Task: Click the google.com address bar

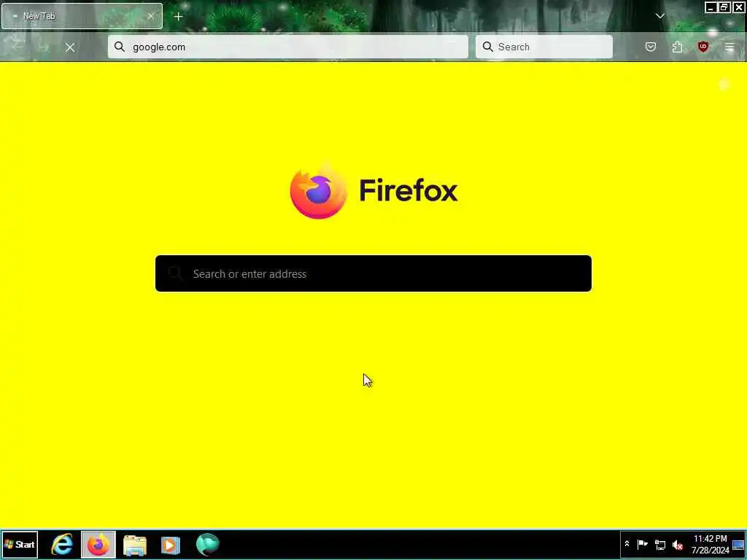Action: (287, 47)
